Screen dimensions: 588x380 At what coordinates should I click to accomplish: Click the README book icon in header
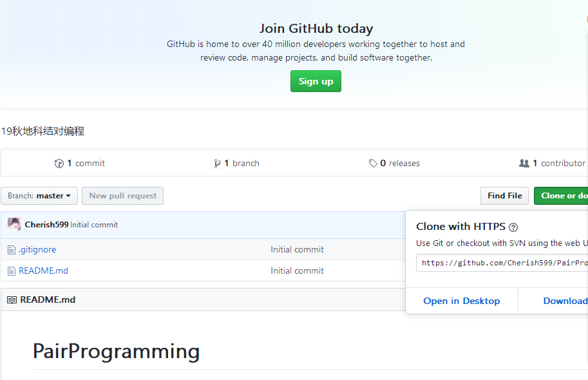12,299
